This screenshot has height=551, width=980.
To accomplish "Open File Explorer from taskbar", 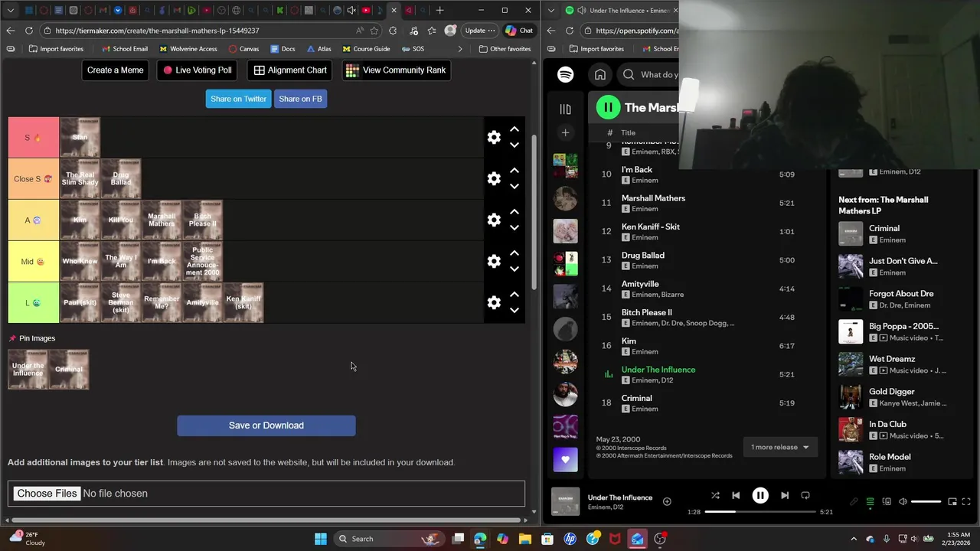I will point(525,539).
